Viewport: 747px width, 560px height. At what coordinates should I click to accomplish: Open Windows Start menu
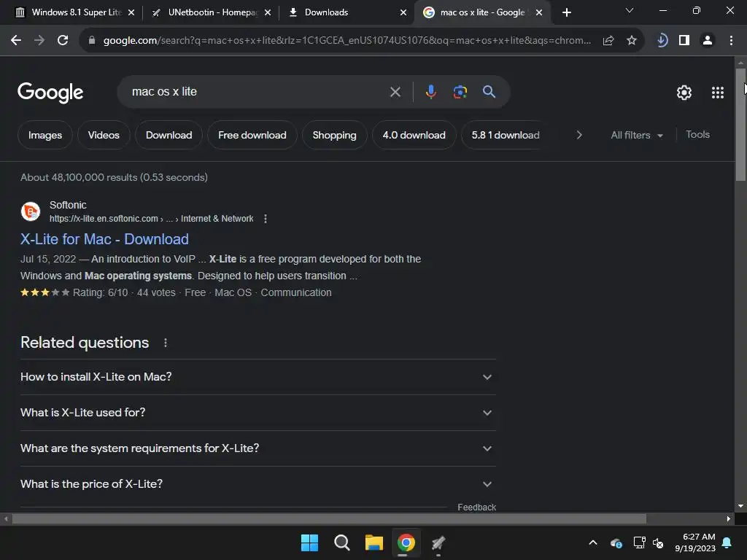pos(309,542)
